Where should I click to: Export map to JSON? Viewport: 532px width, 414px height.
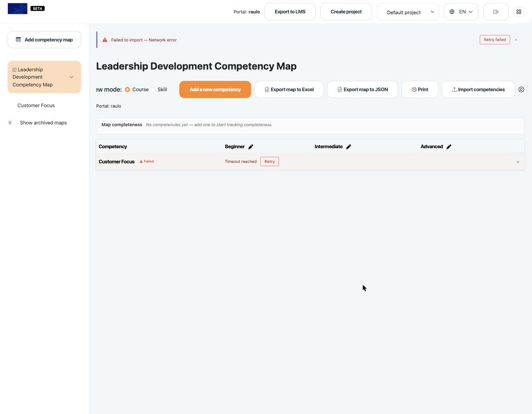[363, 89]
